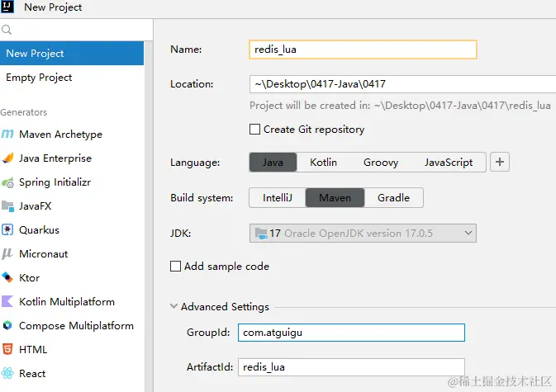Click the Micronaut generator icon
556x392 pixels.
pos(7,254)
